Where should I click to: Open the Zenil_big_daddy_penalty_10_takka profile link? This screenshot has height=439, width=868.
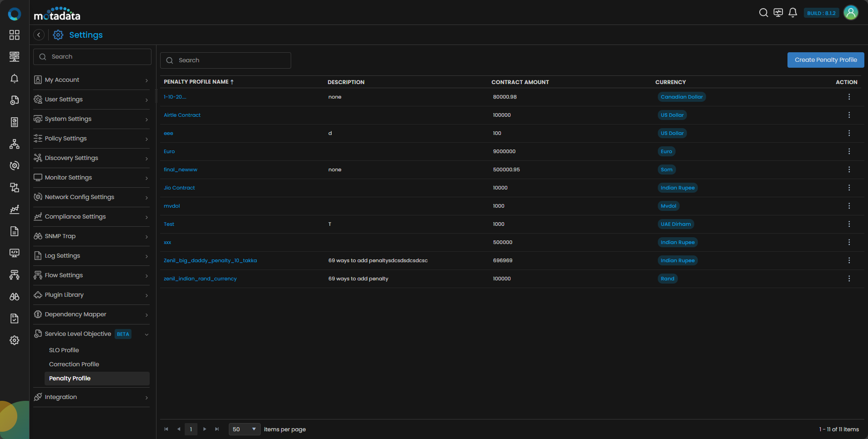coord(210,260)
